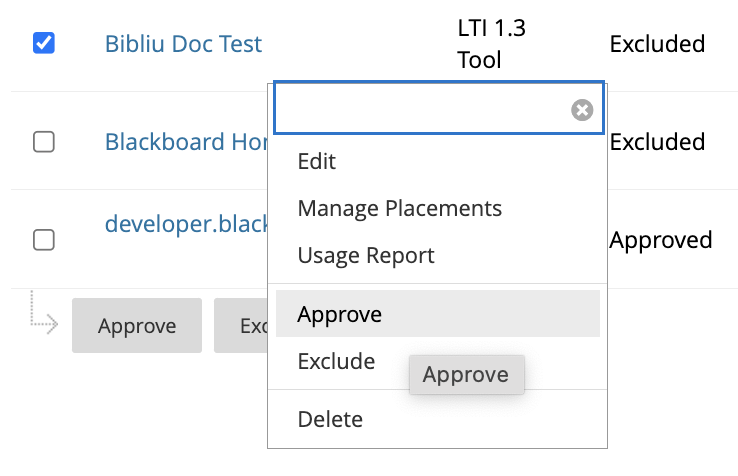Select Delete from the context menu

click(330, 419)
